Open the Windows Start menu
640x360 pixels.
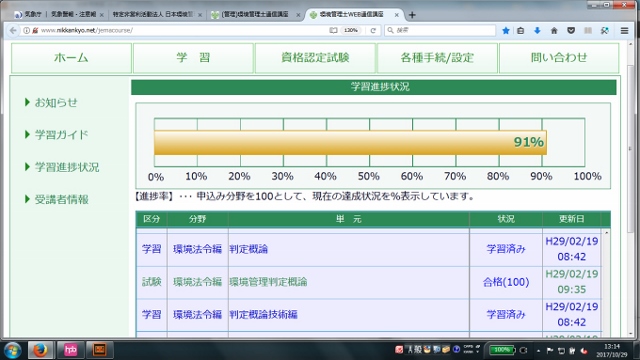pyautogui.click(x=12, y=350)
